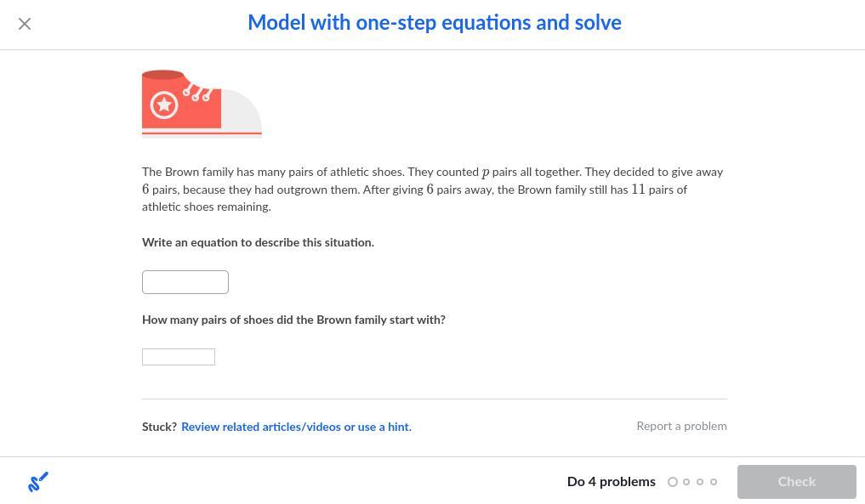The width and height of the screenshot is (865, 504).
Task: Select the third progress dot
Action: tap(700, 482)
